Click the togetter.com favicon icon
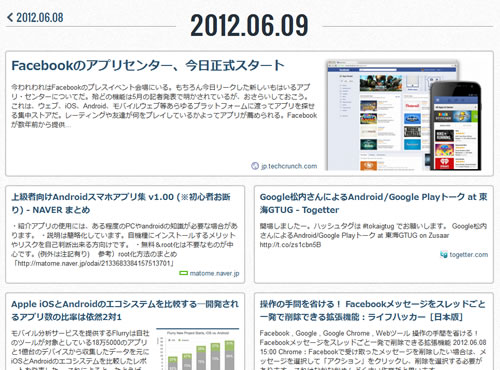Viewport: 500px width, 370px height. coord(444,255)
